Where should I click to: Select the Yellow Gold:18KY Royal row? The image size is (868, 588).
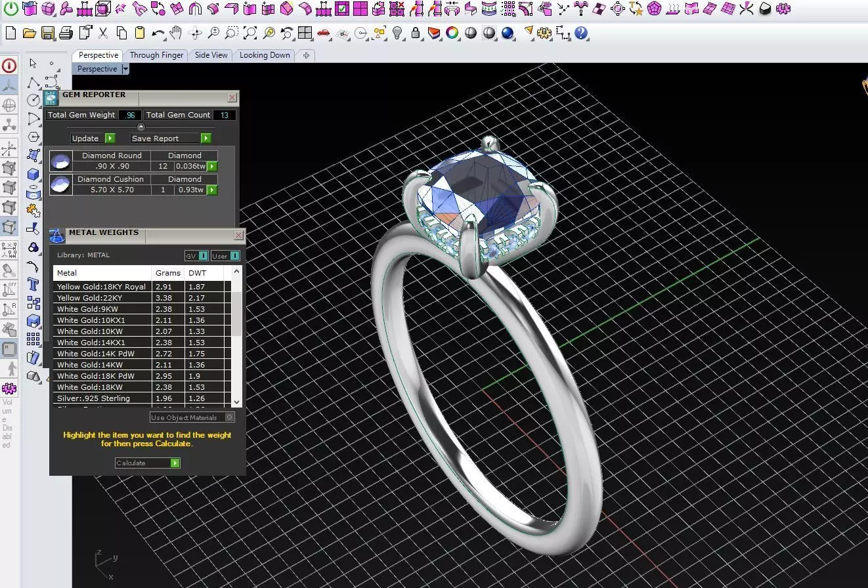click(142, 287)
